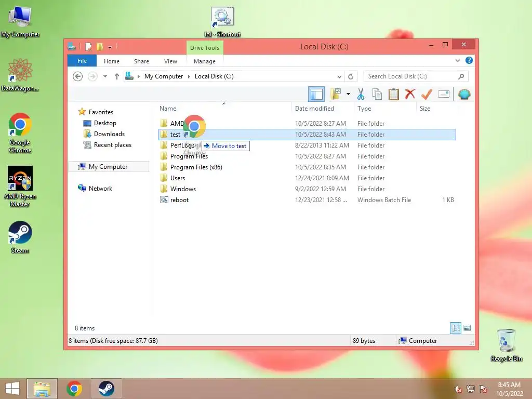The image size is (532, 399).
Task: Switch to the Home ribbon tab
Action: click(x=112, y=61)
